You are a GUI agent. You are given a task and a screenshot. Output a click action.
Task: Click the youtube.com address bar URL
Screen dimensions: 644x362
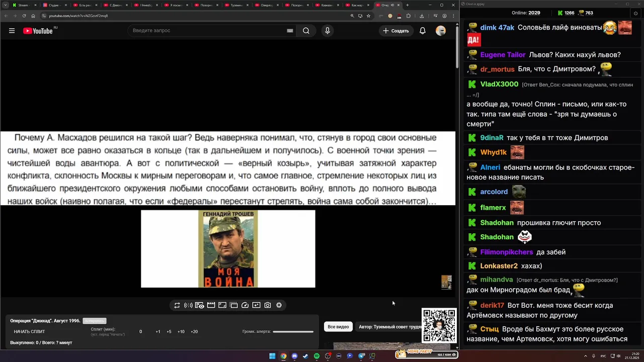[x=78, y=16]
